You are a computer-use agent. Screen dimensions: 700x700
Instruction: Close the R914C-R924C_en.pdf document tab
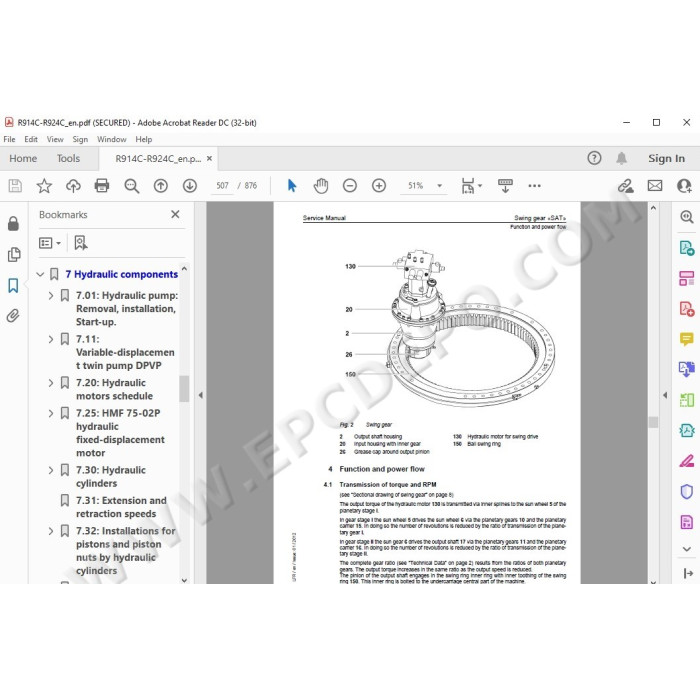pos(209,158)
